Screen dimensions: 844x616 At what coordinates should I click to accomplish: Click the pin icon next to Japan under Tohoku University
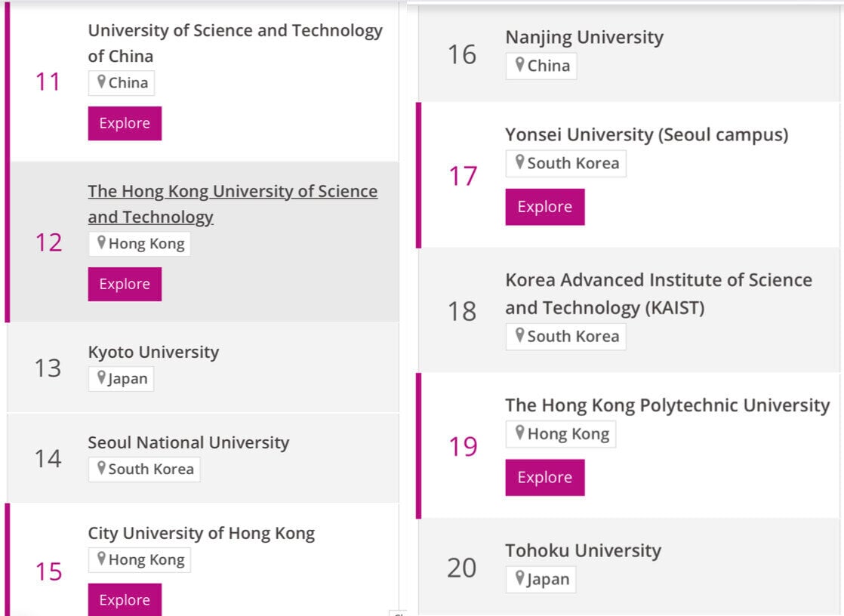[519, 578]
